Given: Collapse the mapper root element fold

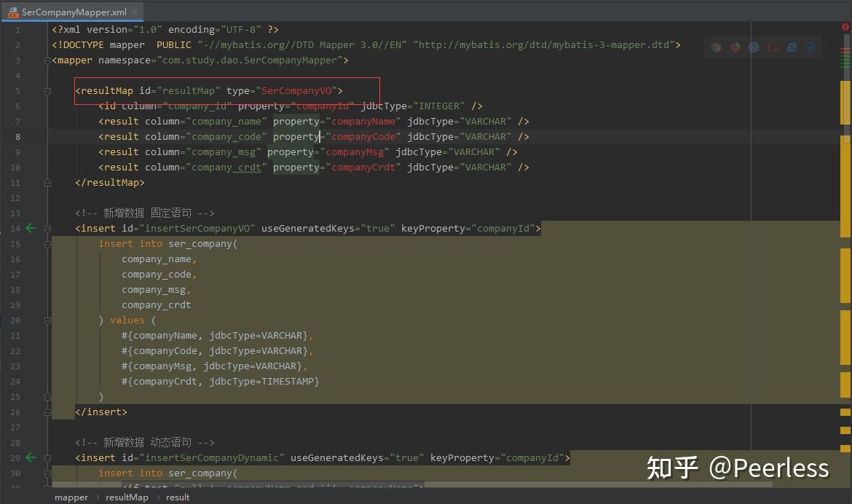Looking at the screenshot, I should point(47,60).
